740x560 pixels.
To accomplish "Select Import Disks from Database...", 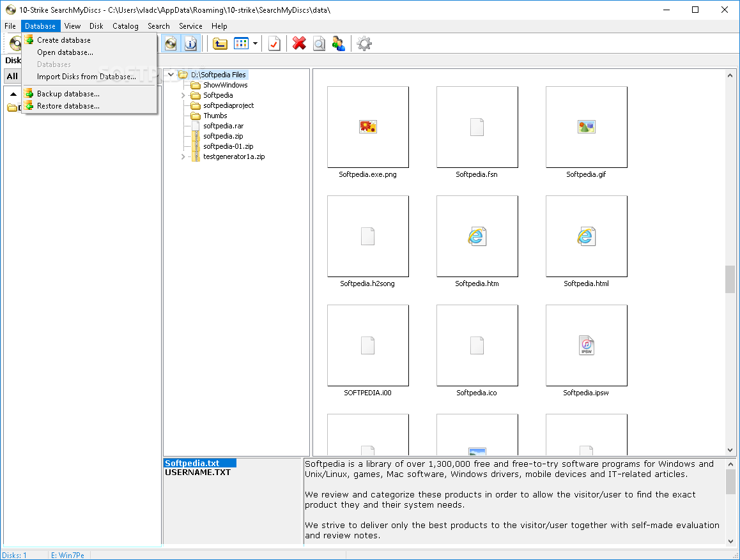I will coord(89,77).
